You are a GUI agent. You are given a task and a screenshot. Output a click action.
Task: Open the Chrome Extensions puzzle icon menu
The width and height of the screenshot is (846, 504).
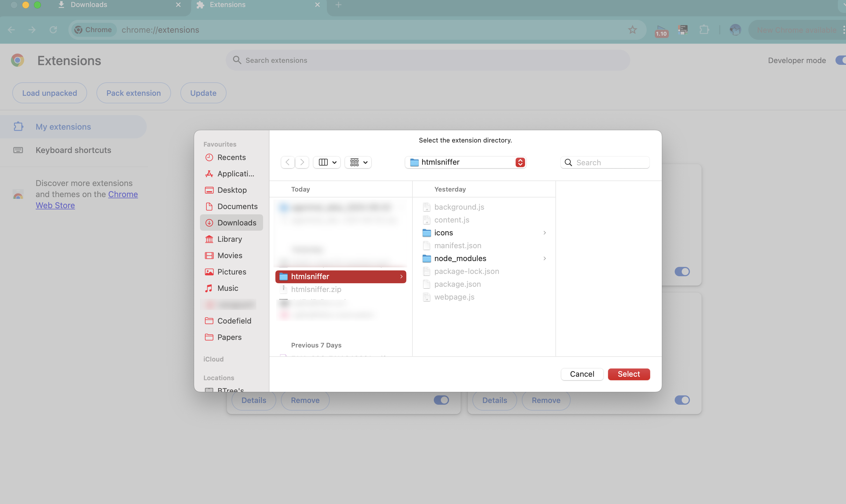pyautogui.click(x=704, y=30)
